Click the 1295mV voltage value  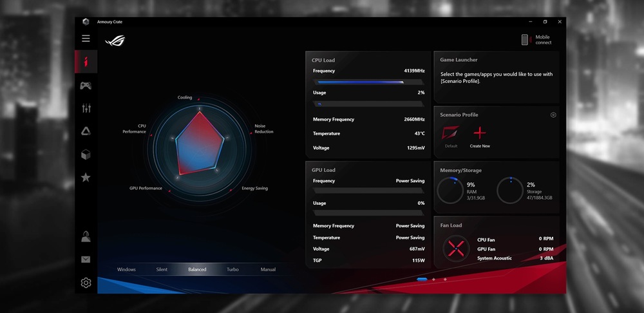(415, 148)
